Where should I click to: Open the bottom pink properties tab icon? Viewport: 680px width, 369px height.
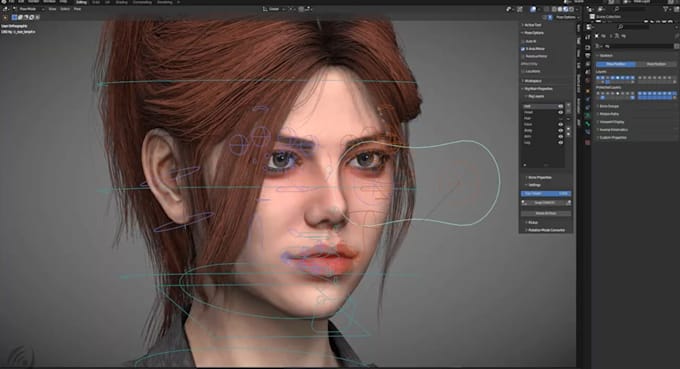588,142
